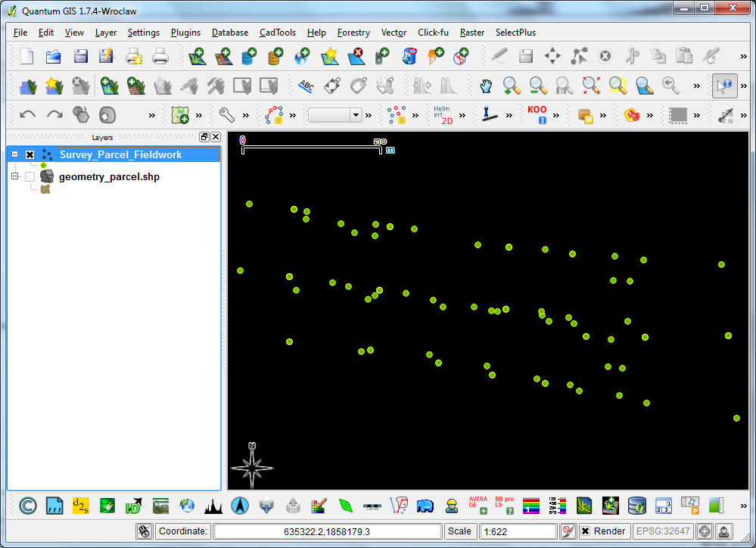Expand overflow chevron after the dice icon
The image size is (756, 548).
(x=650, y=115)
